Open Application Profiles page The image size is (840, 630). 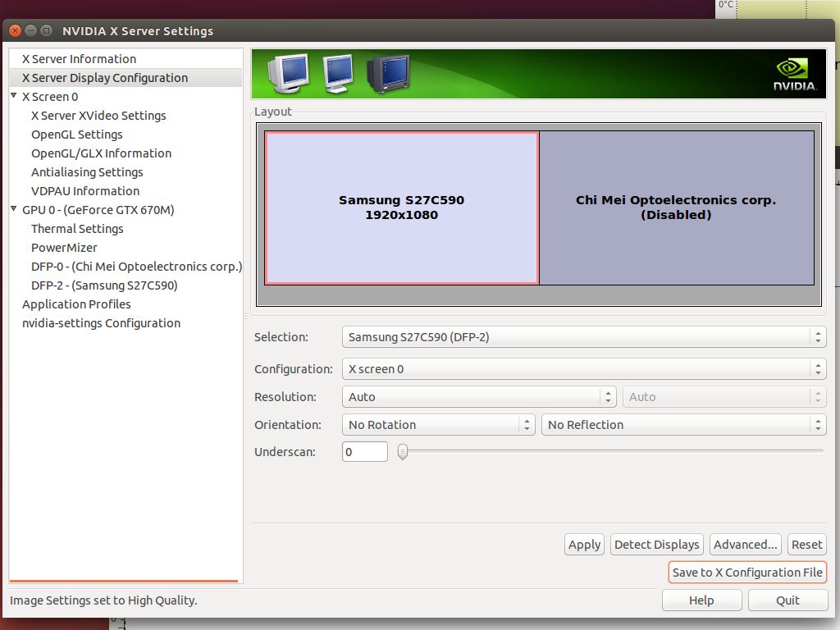coord(76,304)
